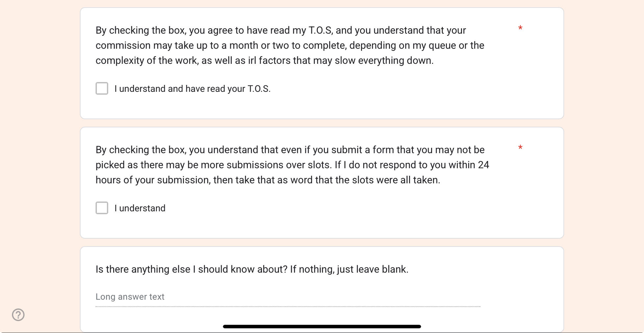Check the "I understand and have read your T.O.S." box

(x=102, y=89)
